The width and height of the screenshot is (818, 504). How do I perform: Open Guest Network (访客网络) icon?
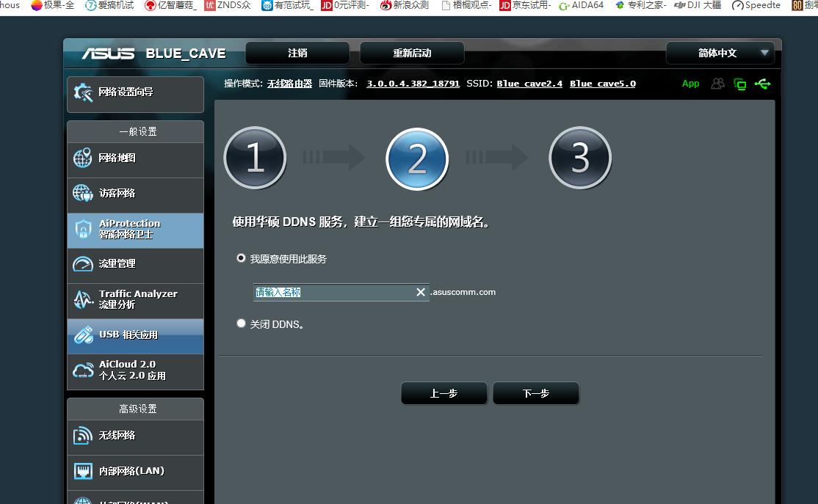[x=83, y=194]
